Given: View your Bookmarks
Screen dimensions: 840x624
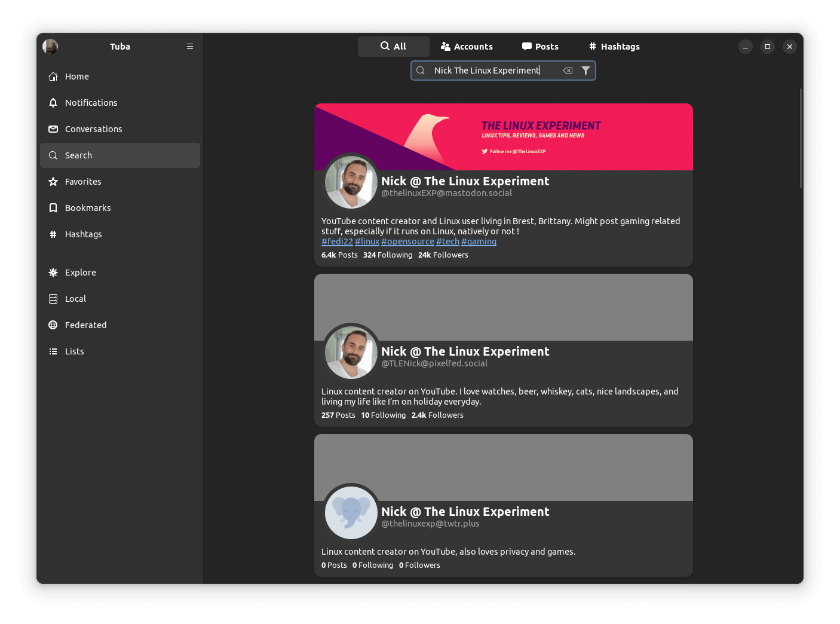Looking at the screenshot, I should (87, 207).
